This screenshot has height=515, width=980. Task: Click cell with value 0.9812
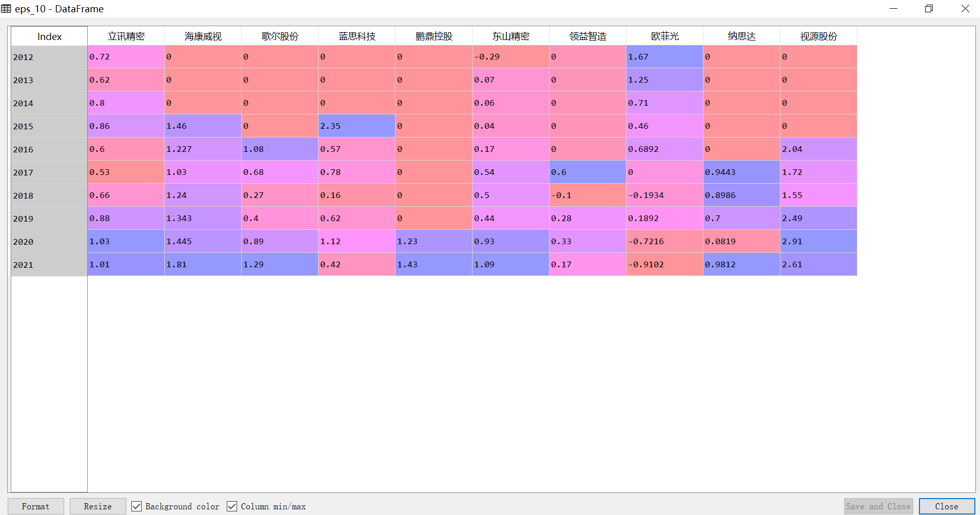[742, 264]
